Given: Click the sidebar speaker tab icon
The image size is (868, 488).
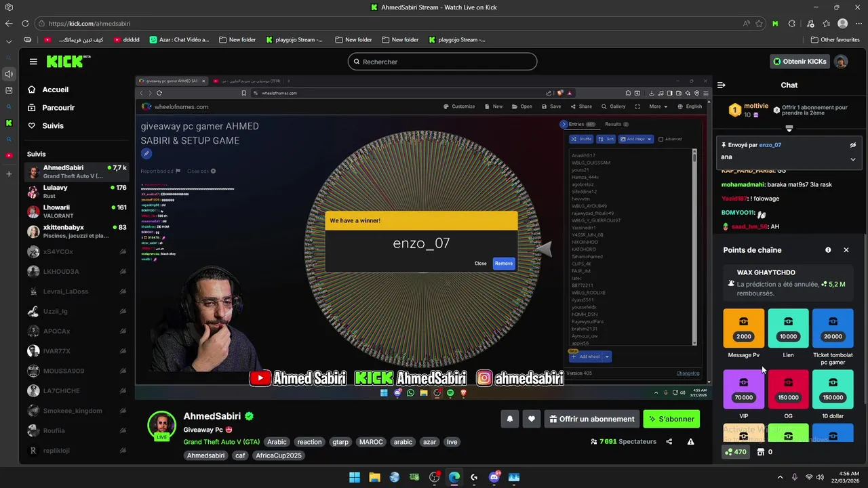Looking at the screenshot, I should [9, 74].
